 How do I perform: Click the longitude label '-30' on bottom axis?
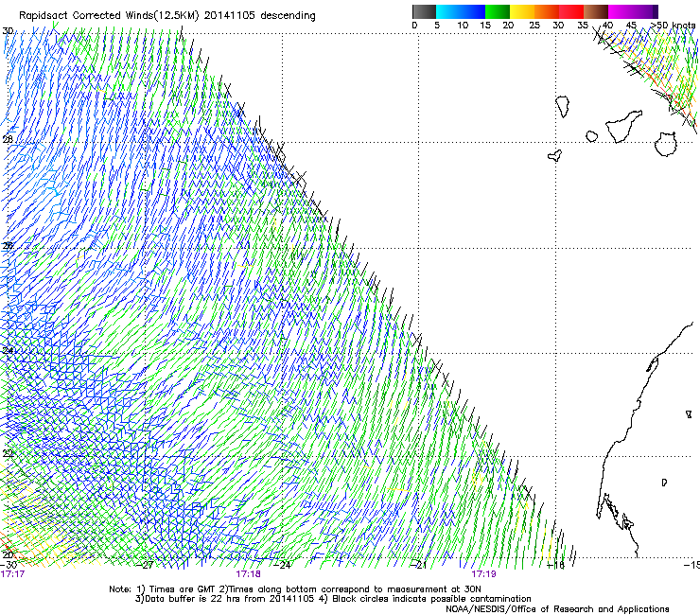click(x=9, y=565)
